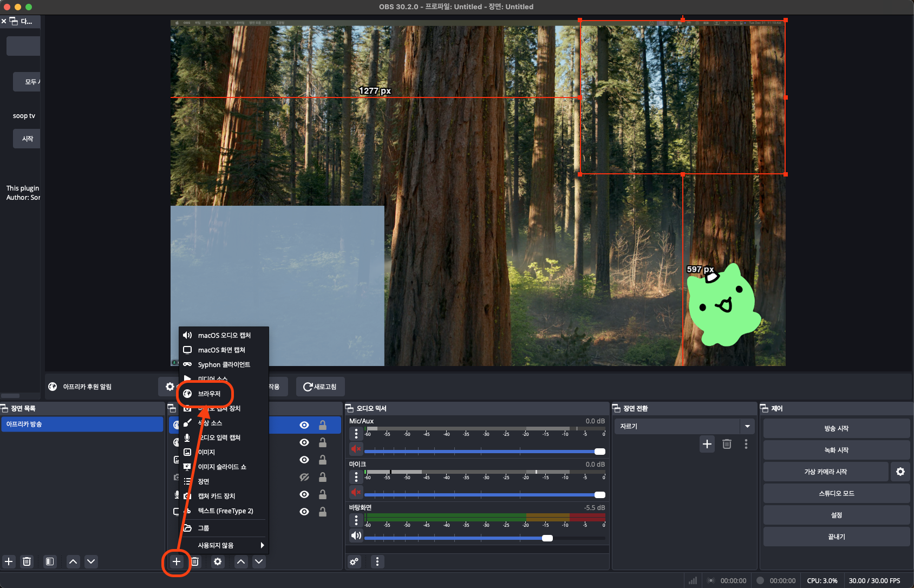Click padlock on the hidden source row
The width and height of the screenshot is (914, 588).
323,477
